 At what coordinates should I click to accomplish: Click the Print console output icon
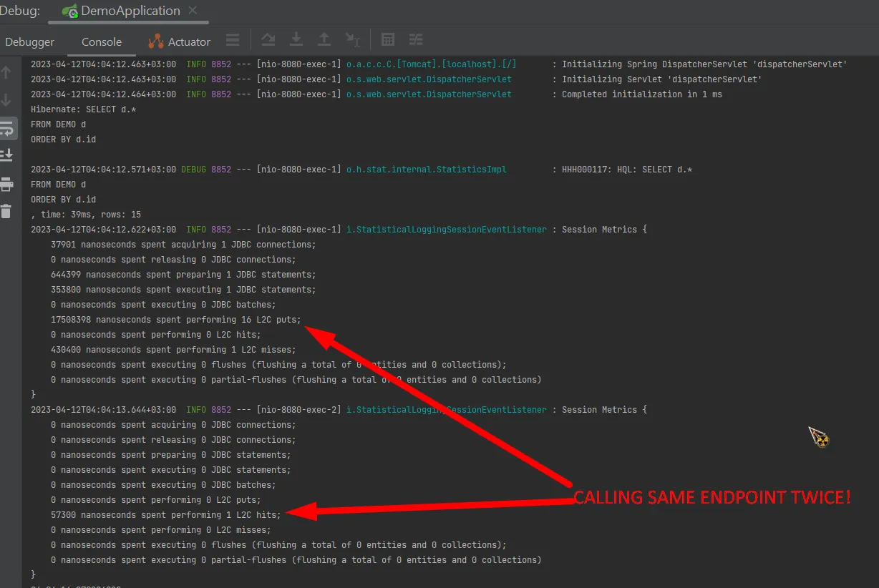6,184
